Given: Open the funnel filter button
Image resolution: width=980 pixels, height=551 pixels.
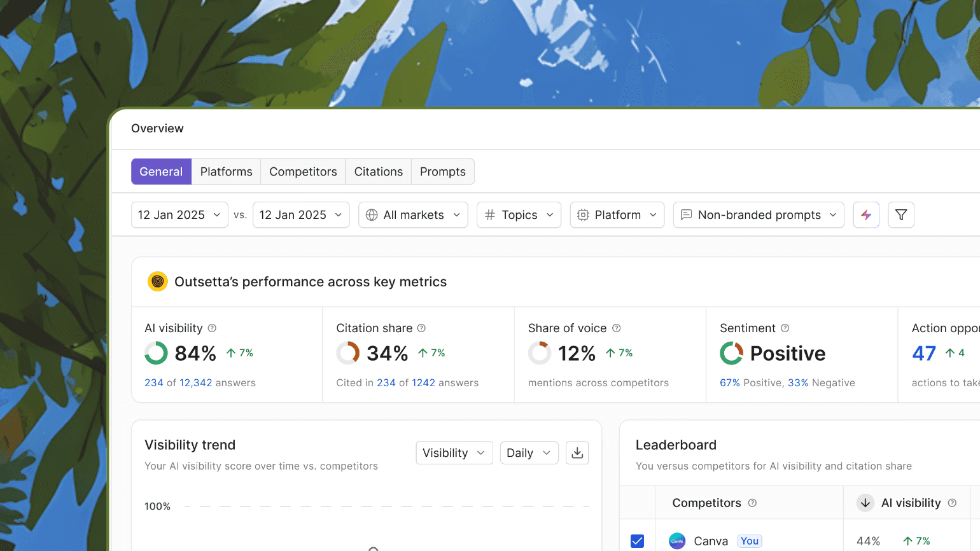Looking at the screenshot, I should (901, 215).
